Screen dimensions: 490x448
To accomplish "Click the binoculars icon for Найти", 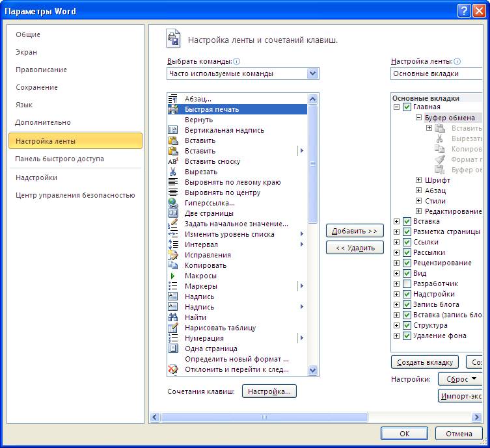I will [x=173, y=317].
